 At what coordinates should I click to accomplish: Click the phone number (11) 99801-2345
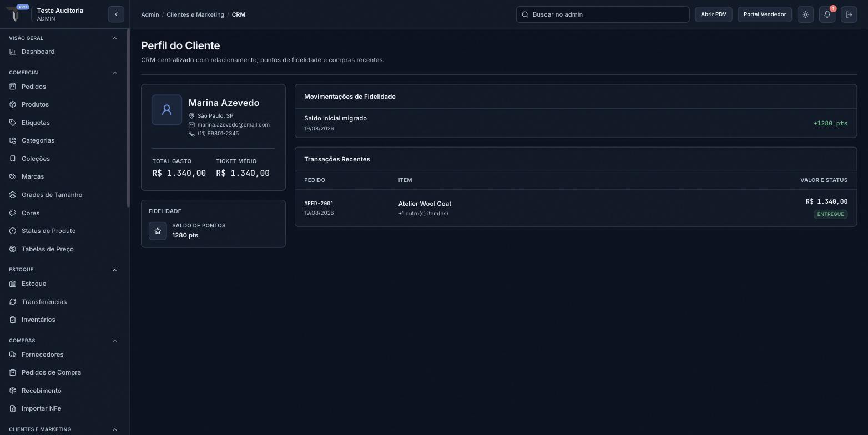tap(218, 134)
